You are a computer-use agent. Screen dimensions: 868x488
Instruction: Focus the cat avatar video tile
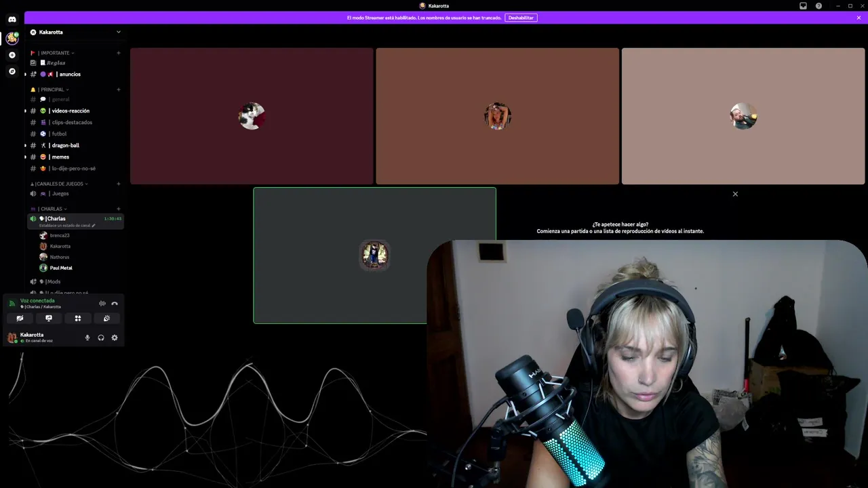tap(252, 116)
